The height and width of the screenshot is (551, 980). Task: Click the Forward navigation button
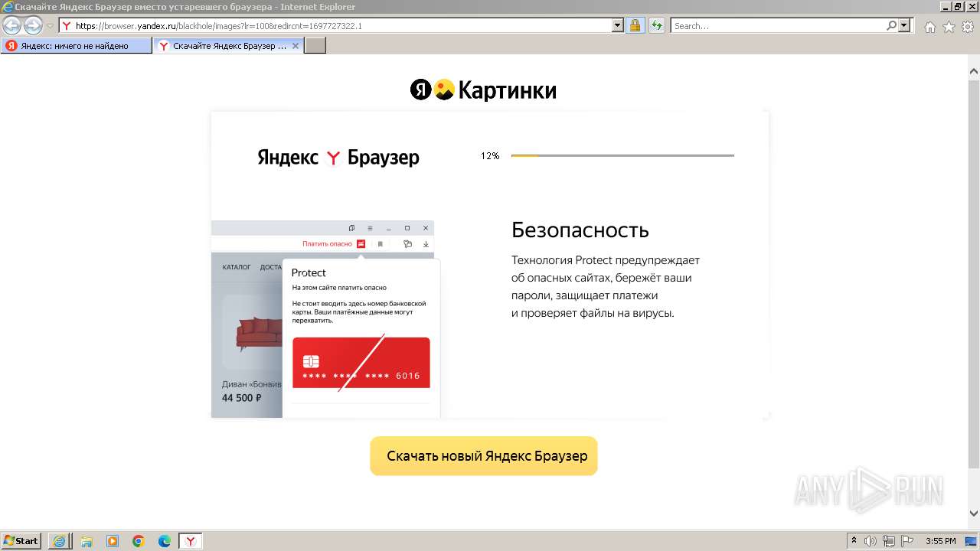(33, 25)
